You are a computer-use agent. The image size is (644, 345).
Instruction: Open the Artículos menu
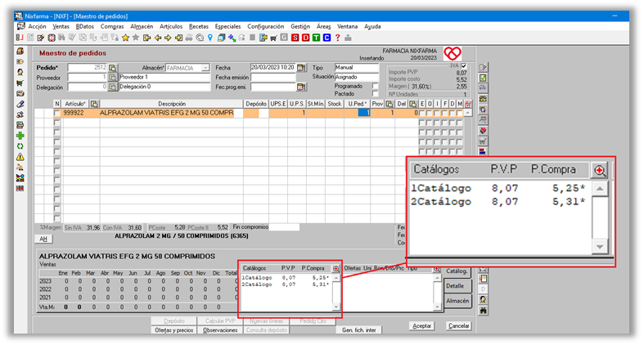[171, 26]
